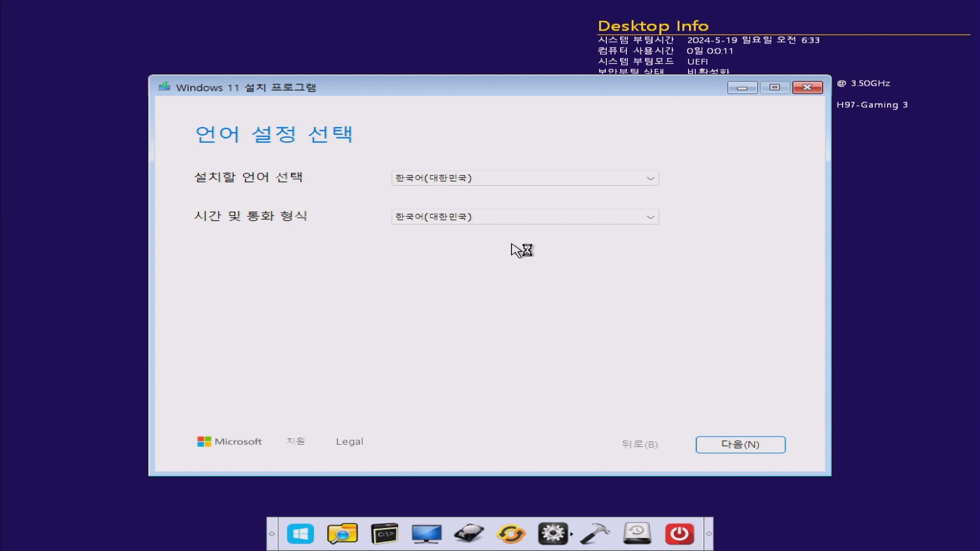Viewport: 980px width, 551px height.
Task: Click the orange sync arrows icon
Action: [511, 534]
